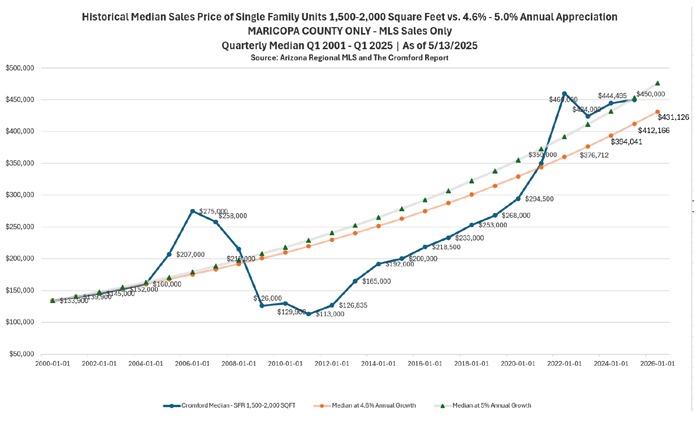700x430 pixels.
Task: Click the $500,000 y-axis label
Action: coord(19,67)
